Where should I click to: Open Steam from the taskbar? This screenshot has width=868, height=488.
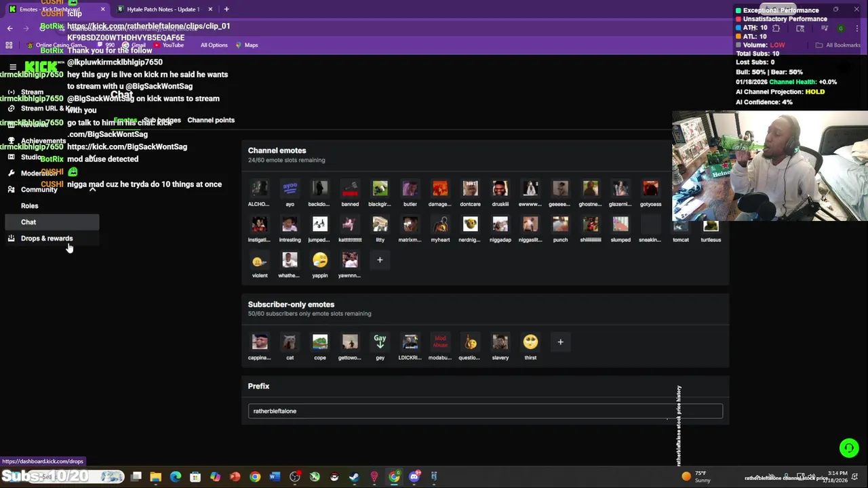point(354,476)
